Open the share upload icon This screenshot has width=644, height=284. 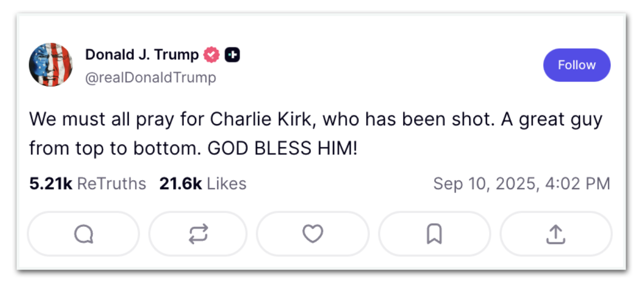pyautogui.click(x=555, y=235)
